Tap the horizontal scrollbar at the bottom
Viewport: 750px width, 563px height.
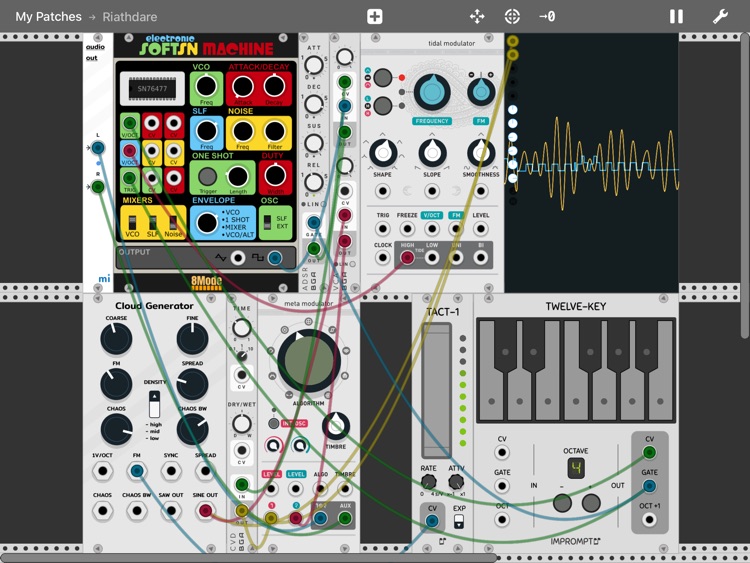point(249,558)
